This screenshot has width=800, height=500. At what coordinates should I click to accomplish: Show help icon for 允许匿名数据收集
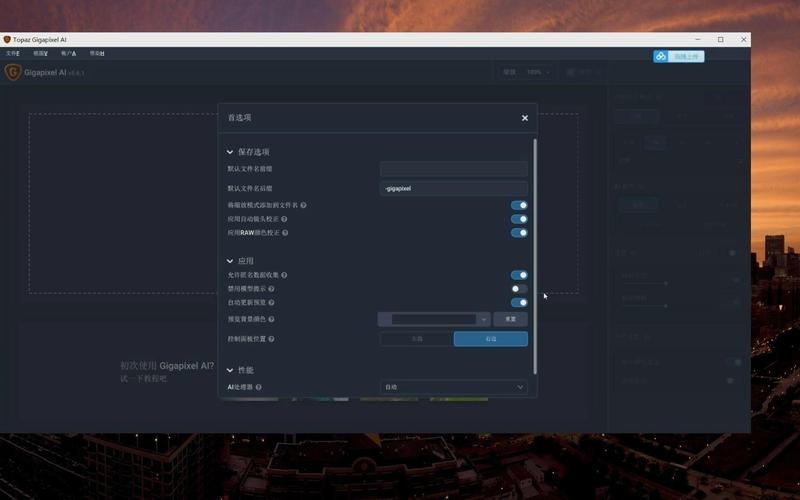tap(284, 275)
